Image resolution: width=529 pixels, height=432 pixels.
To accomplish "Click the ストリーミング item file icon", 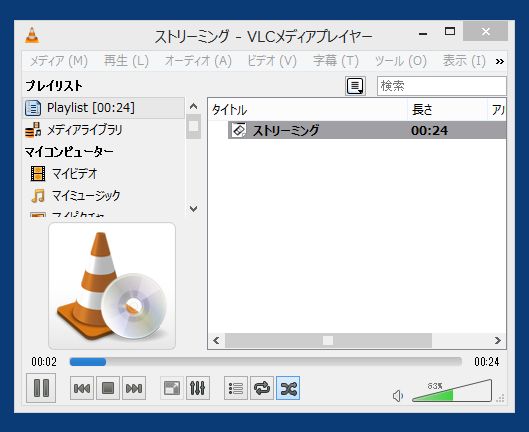I will pos(239,130).
